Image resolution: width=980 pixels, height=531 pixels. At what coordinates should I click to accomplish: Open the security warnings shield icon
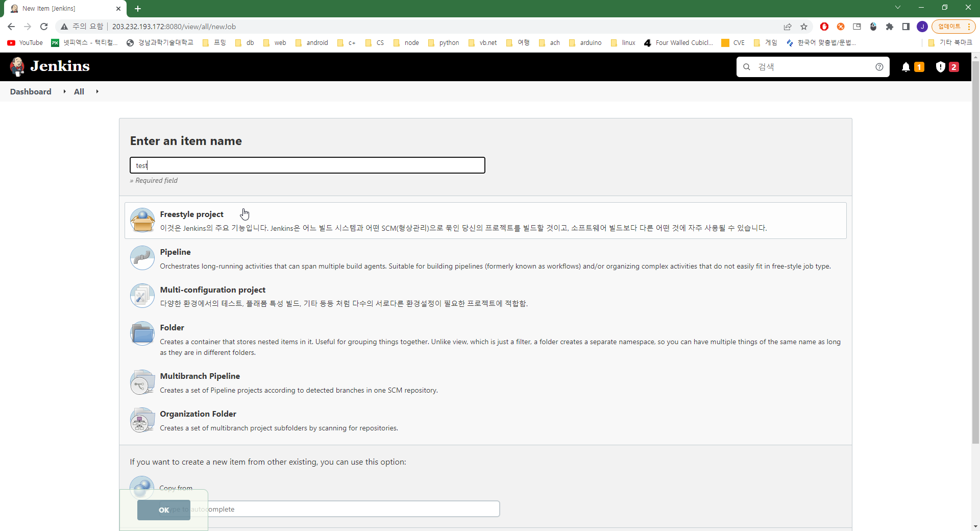pyautogui.click(x=940, y=67)
